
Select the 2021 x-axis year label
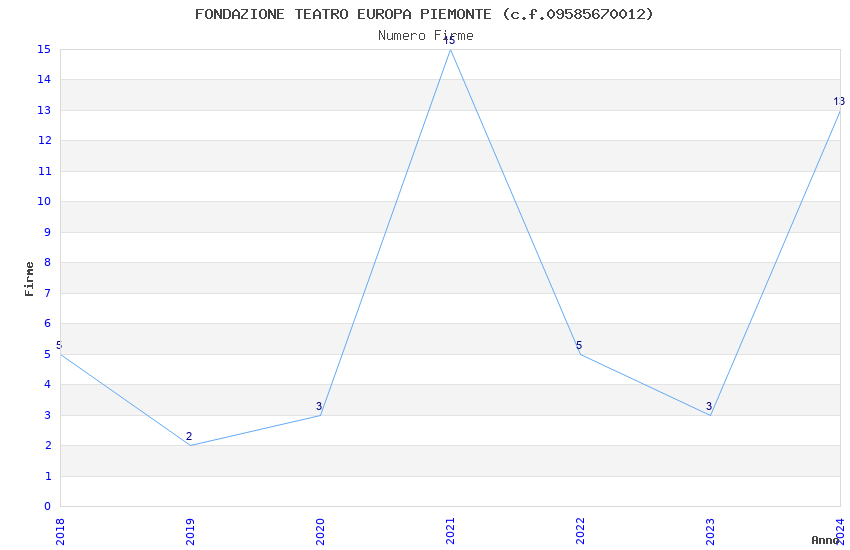(450, 532)
